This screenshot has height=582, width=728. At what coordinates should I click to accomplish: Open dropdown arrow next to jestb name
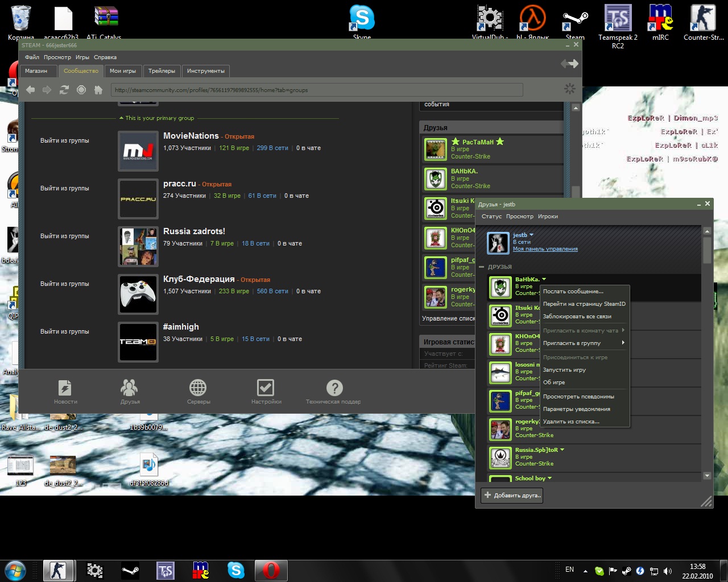[x=532, y=235]
